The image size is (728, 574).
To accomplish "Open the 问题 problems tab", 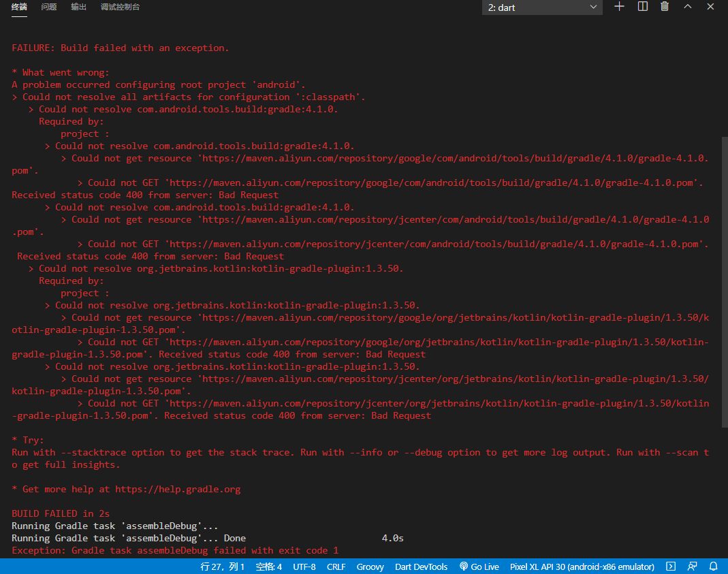I will 49,7.
